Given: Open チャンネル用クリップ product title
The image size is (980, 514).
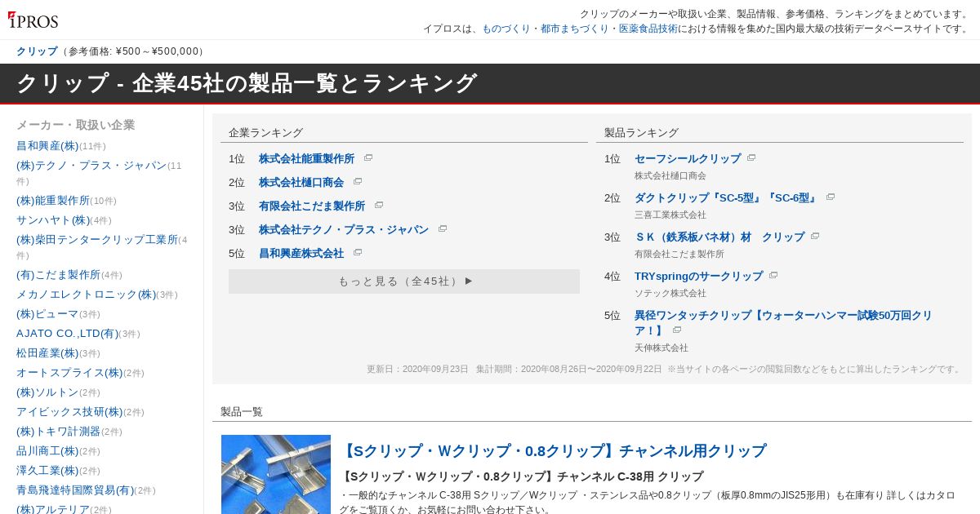Looking at the screenshot, I should click(553, 451).
